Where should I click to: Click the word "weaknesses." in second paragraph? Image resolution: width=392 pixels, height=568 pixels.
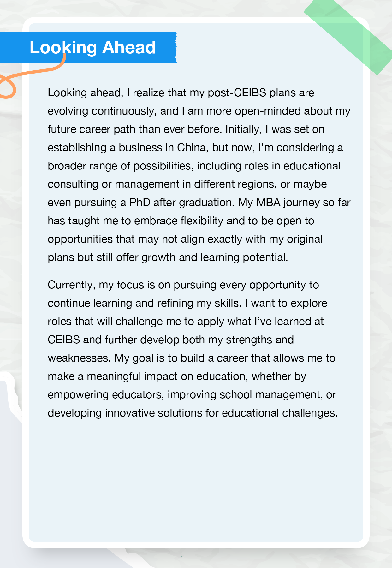tap(79, 358)
